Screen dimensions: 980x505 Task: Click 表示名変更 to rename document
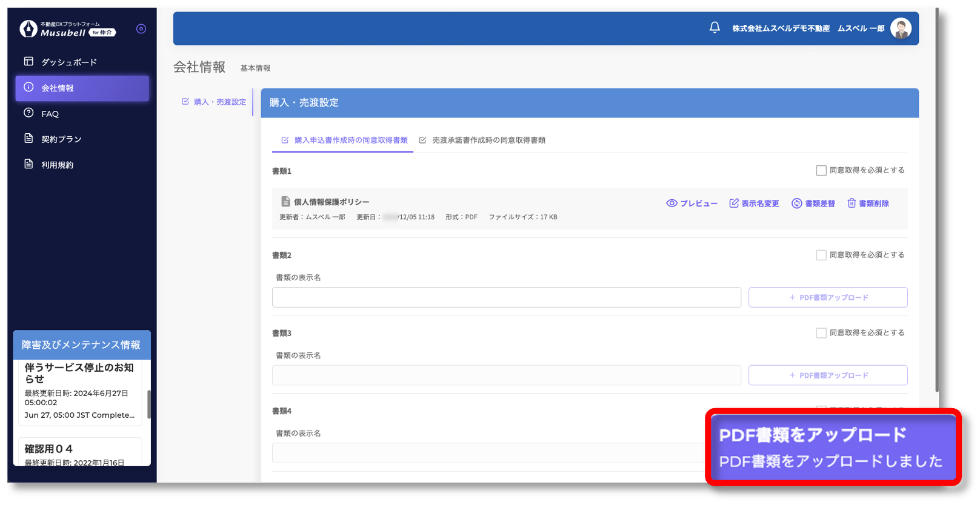[x=754, y=203]
